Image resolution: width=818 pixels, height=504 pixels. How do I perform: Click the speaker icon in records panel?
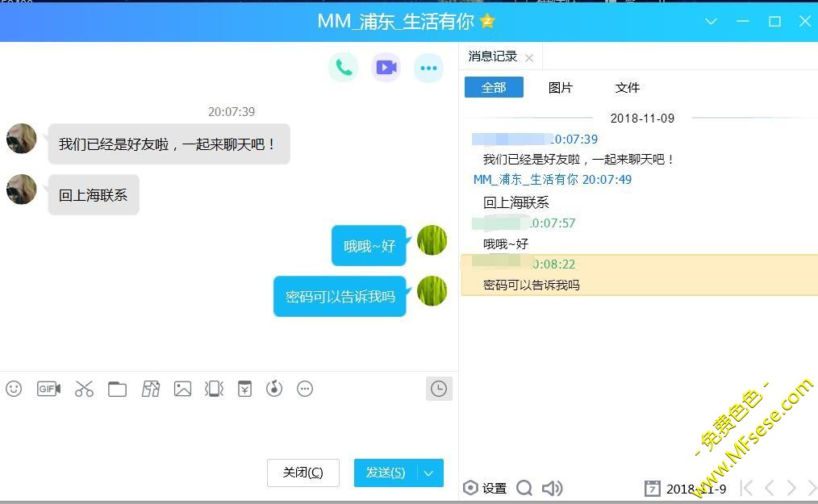click(x=552, y=489)
